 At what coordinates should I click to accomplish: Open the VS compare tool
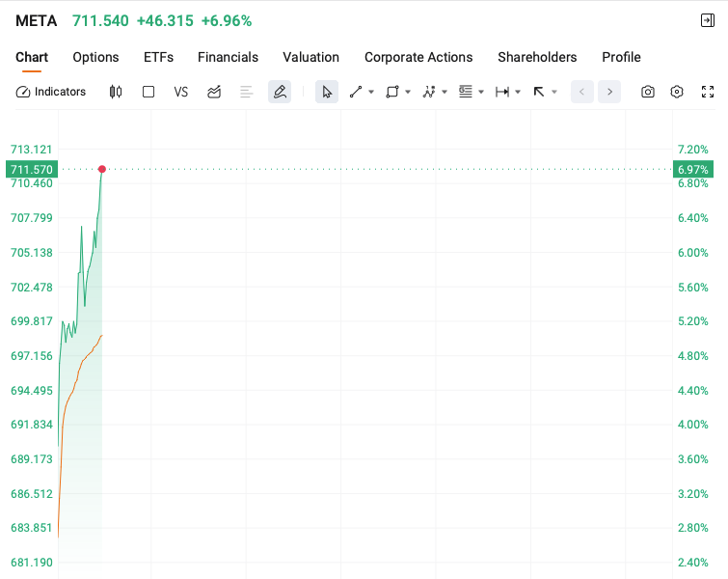pos(180,92)
